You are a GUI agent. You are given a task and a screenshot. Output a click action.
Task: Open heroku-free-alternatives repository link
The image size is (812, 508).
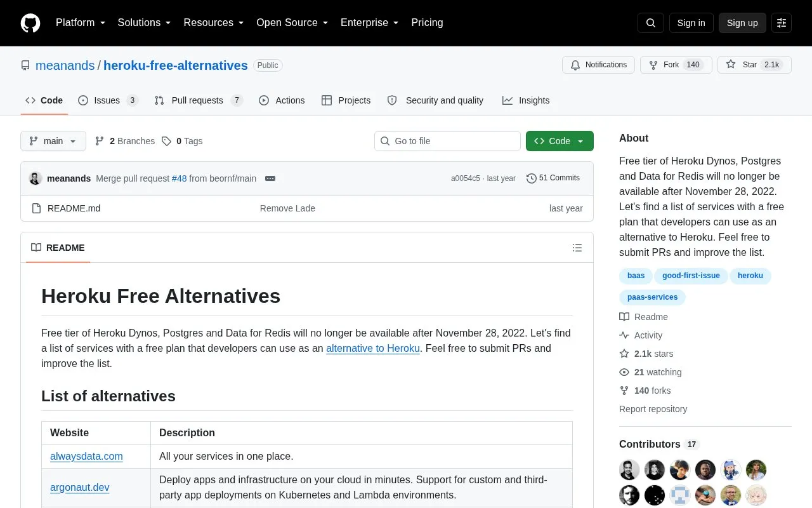pyautogui.click(x=176, y=65)
